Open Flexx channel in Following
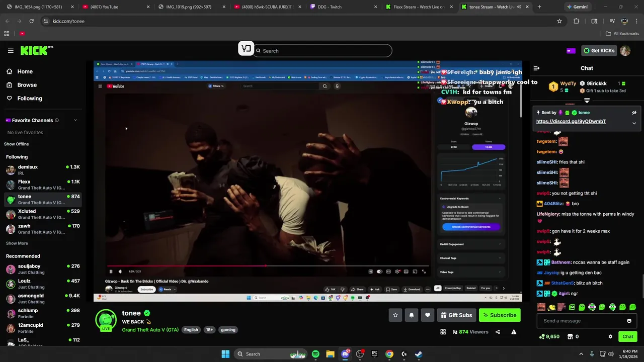 [x=43, y=185]
